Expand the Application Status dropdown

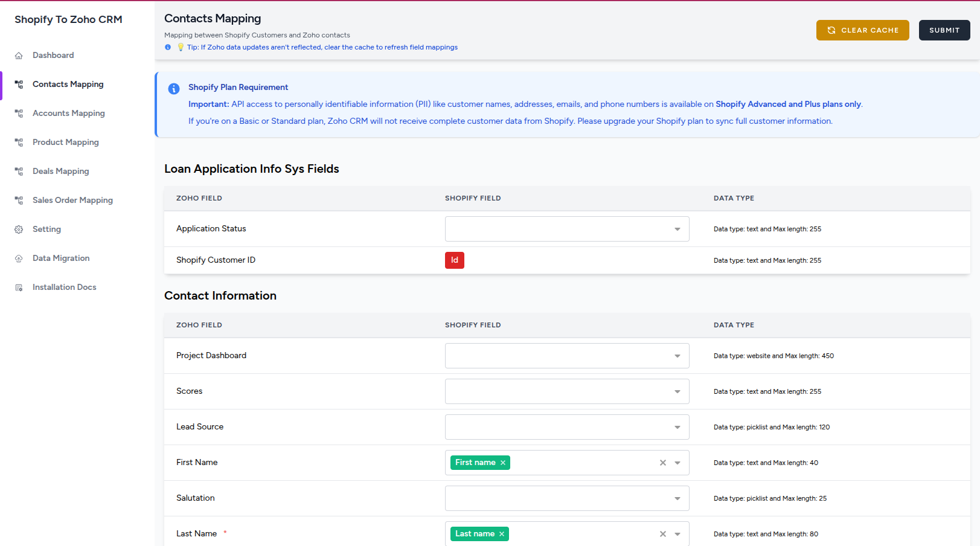[677, 229]
